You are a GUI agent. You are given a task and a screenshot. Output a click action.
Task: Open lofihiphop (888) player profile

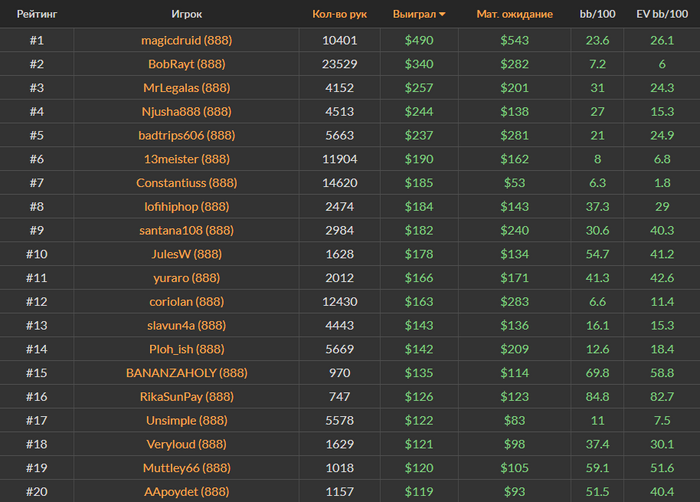(186, 207)
